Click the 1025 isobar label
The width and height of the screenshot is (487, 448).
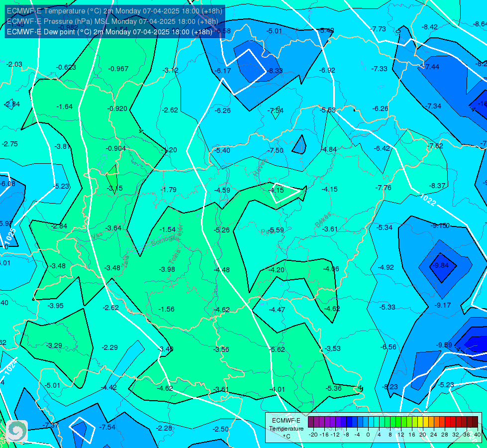[10, 237]
